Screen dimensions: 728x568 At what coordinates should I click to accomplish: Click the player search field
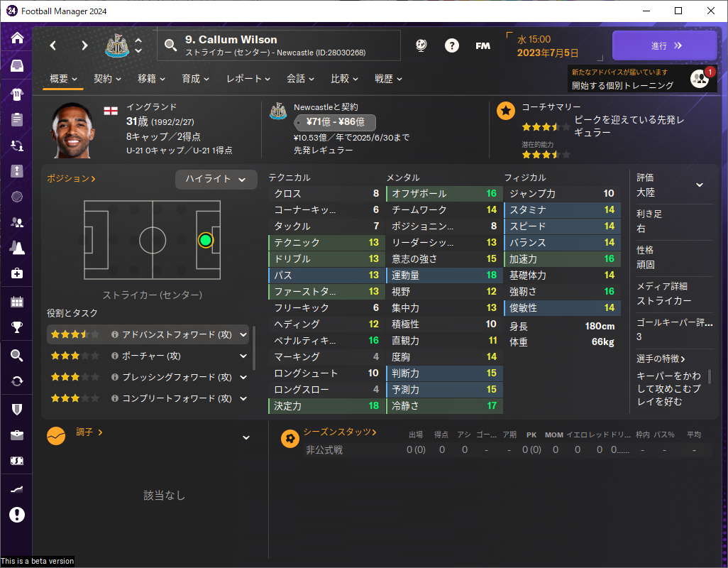click(279, 45)
